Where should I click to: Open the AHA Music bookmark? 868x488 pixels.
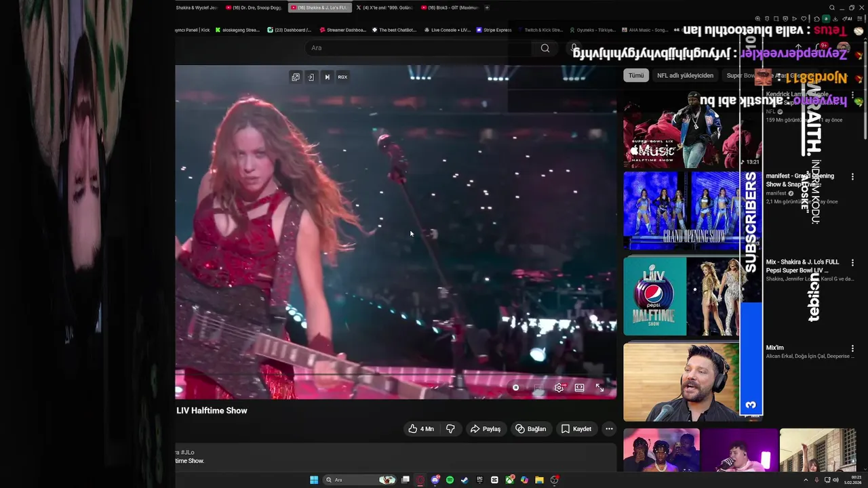coord(644,30)
